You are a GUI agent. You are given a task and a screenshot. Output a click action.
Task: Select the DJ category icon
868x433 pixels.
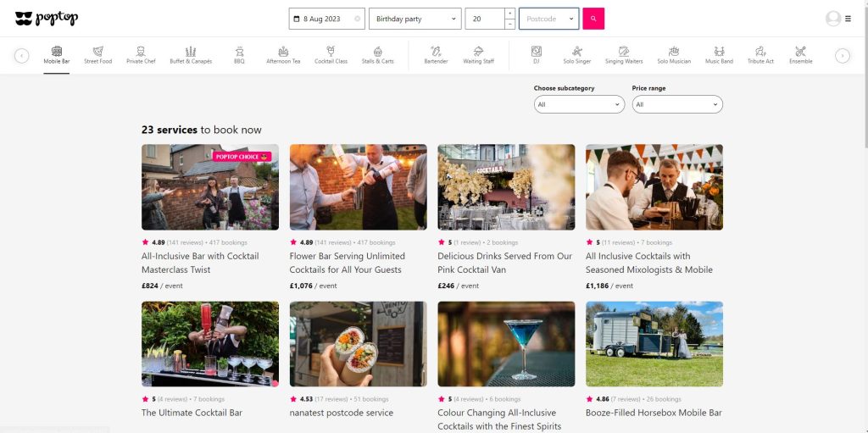coord(536,53)
